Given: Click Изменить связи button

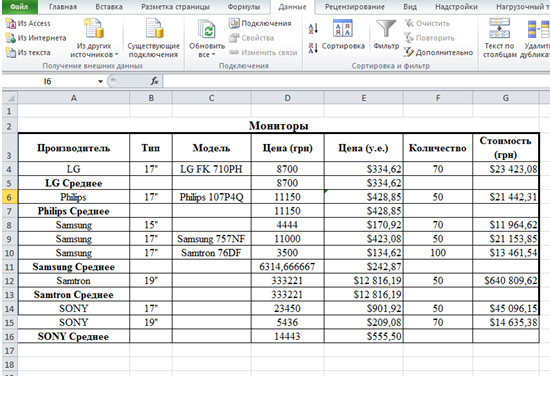Looking at the screenshot, I should click(263, 53).
